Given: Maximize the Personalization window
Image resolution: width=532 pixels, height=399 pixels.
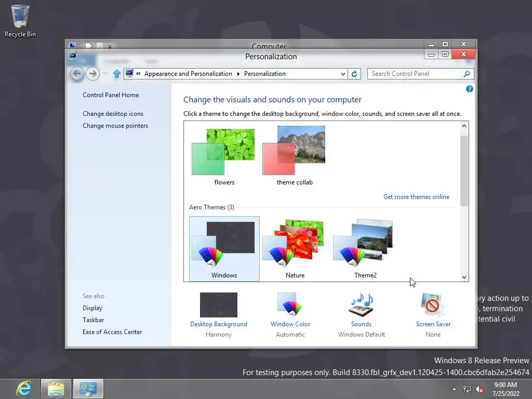Looking at the screenshot, I should pyautogui.click(x=445, y=54).
